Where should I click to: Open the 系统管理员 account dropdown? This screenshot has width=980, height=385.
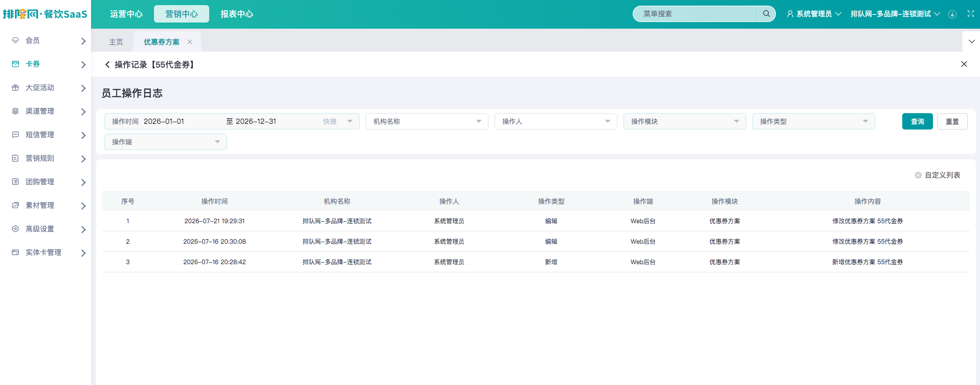coord(814,14)
